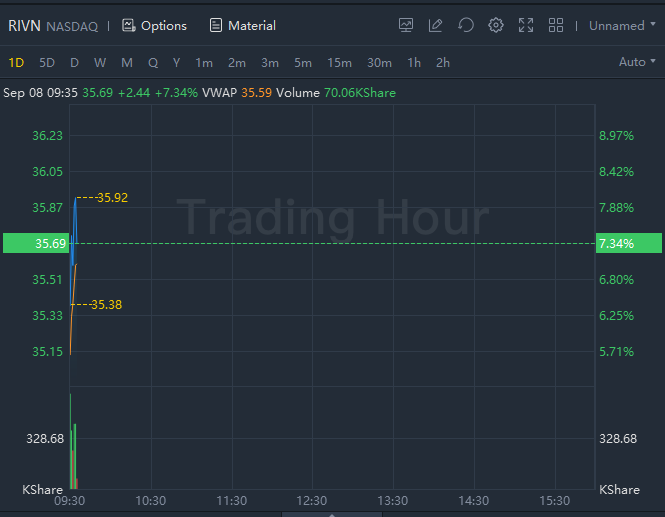Click the chart indicator monitor icon
Image resolution: width=665 pixels, height=517 pixels.
406,25
